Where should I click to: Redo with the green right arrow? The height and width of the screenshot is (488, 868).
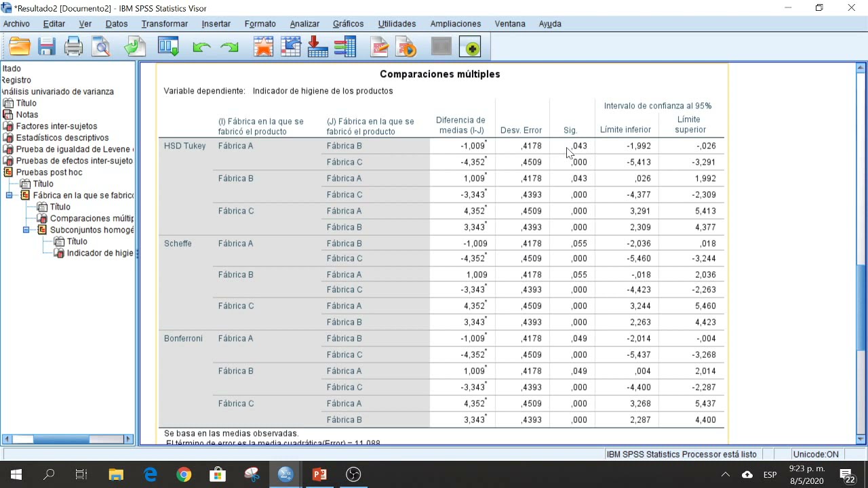coord(229,47)
